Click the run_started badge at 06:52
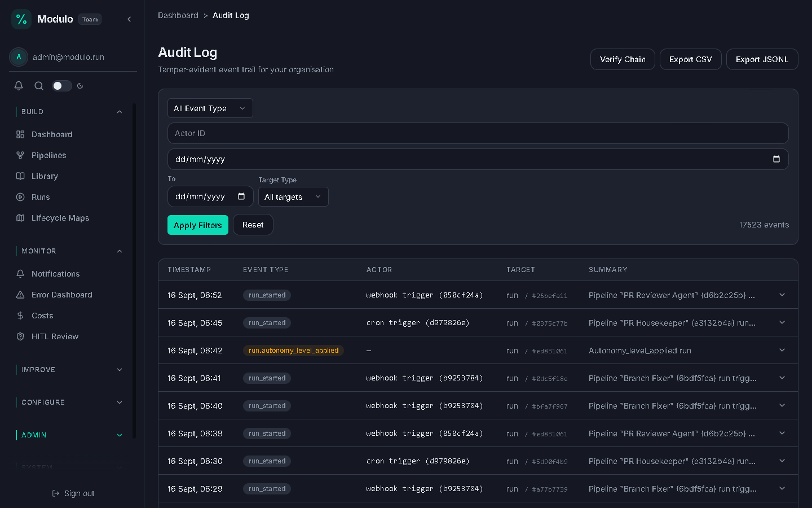The image size is (812, 508). [x=267, y=295]
